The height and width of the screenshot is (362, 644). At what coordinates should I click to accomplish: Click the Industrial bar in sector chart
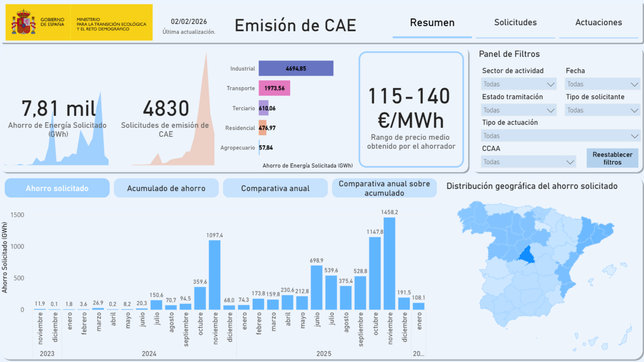[296, 68]
